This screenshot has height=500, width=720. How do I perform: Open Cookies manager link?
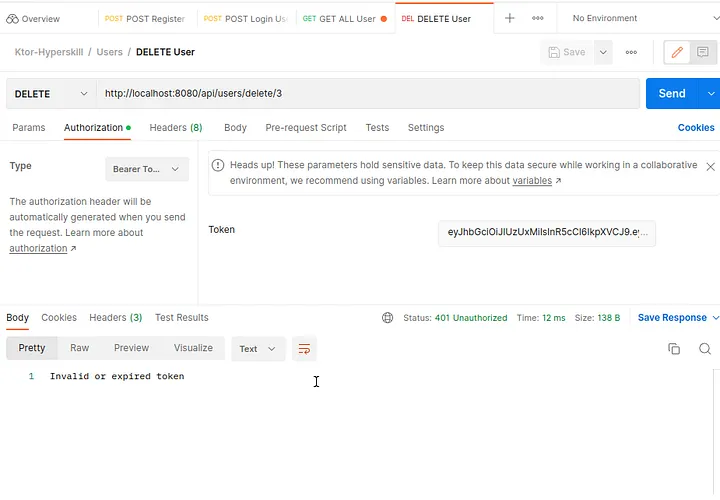[x=696, y=128]
